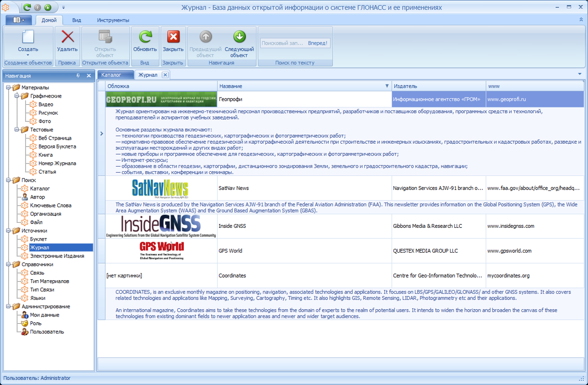
Task: Click the Создать new document icon
Action: point(28,37)
